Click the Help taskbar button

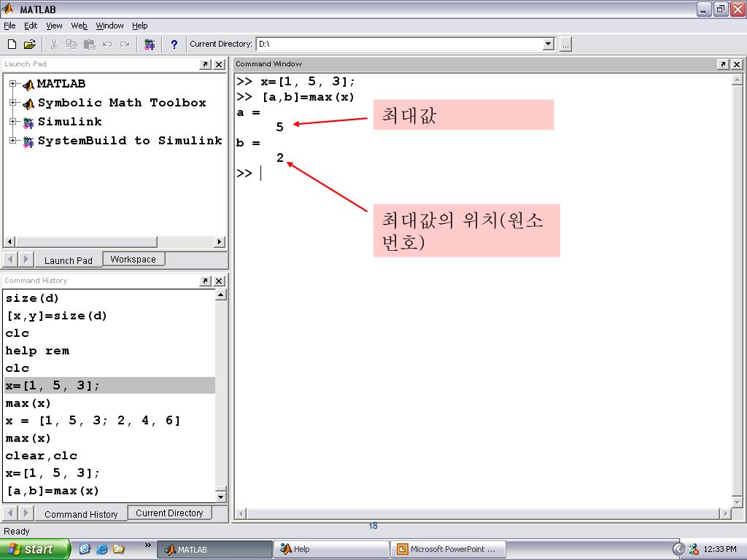coord(331,550)
